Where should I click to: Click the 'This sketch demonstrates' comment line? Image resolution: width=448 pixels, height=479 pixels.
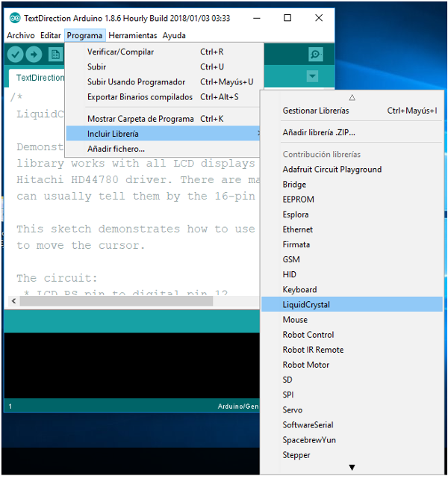point(135,229)
